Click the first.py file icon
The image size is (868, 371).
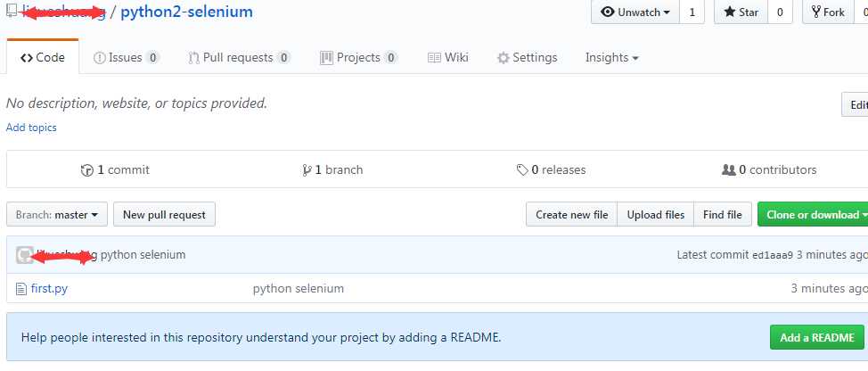21,288
